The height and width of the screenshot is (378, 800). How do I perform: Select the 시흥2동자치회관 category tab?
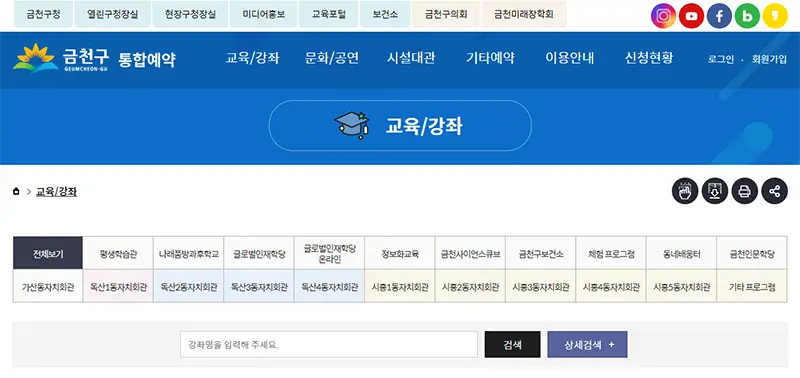(470, 286)
